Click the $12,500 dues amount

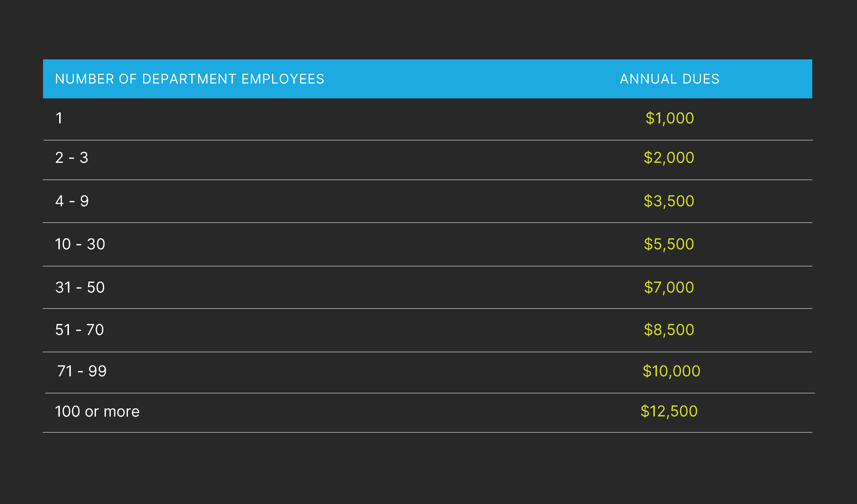pos(669,411)
